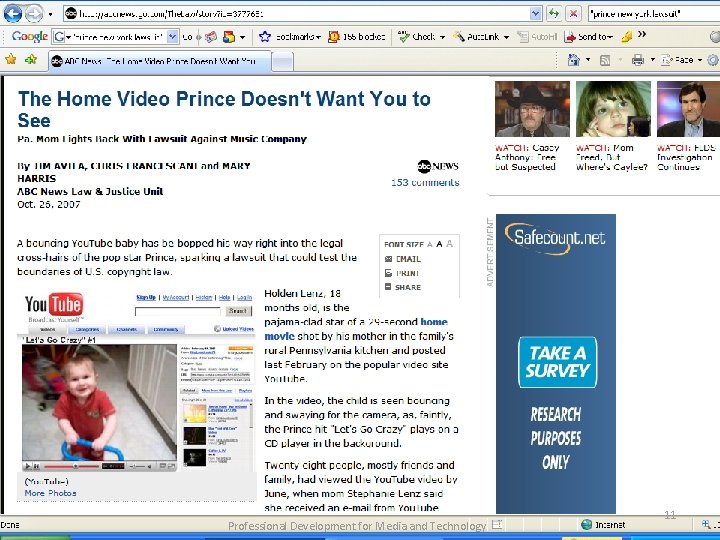Click the RSS Feeds icon
The width and height of the screenshot is (720, 540).
605,60
